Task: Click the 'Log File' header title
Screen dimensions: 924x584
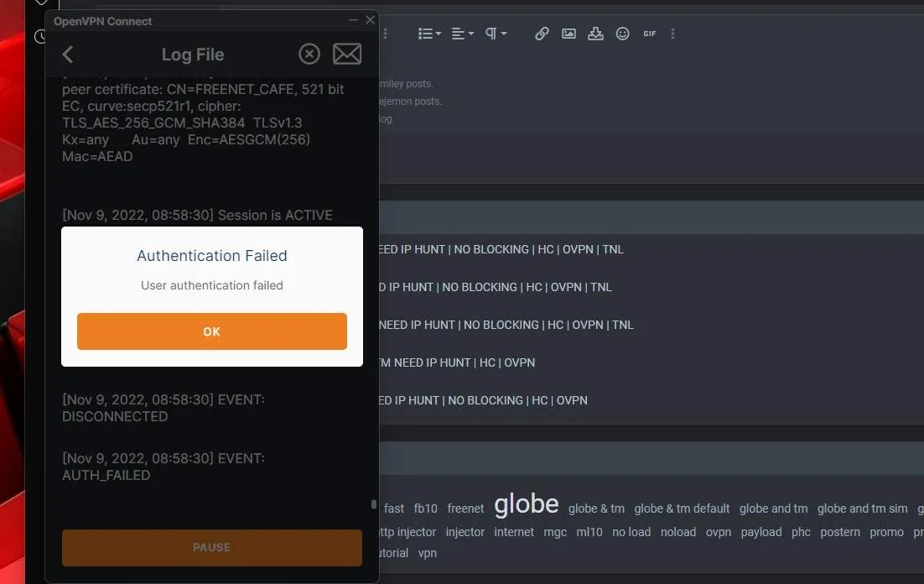Action: [193, 55]
